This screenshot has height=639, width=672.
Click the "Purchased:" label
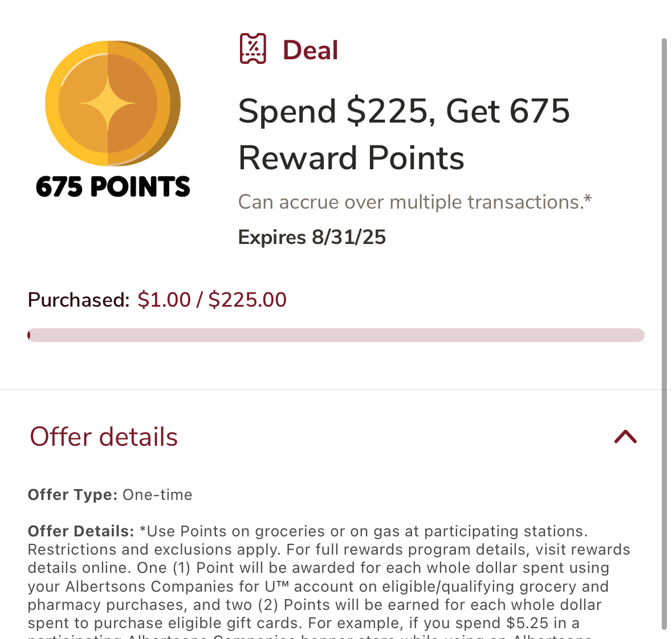tap(79, 300)
